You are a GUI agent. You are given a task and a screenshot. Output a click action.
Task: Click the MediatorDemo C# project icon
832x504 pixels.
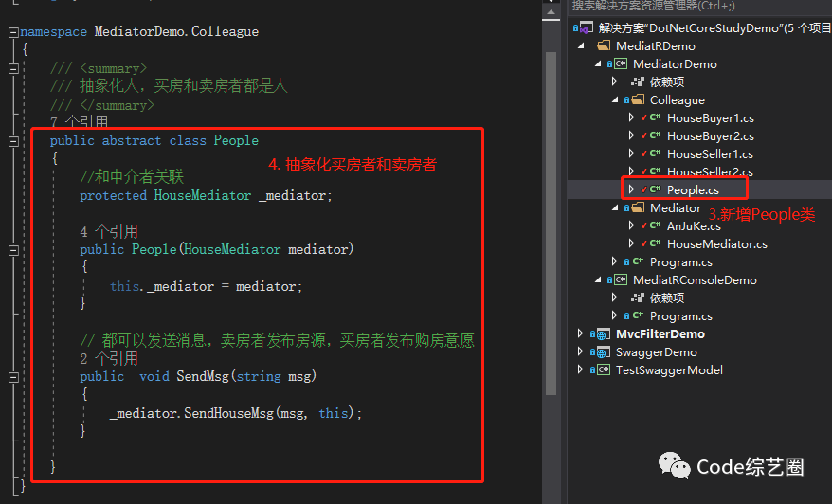(x=621, y=64)
